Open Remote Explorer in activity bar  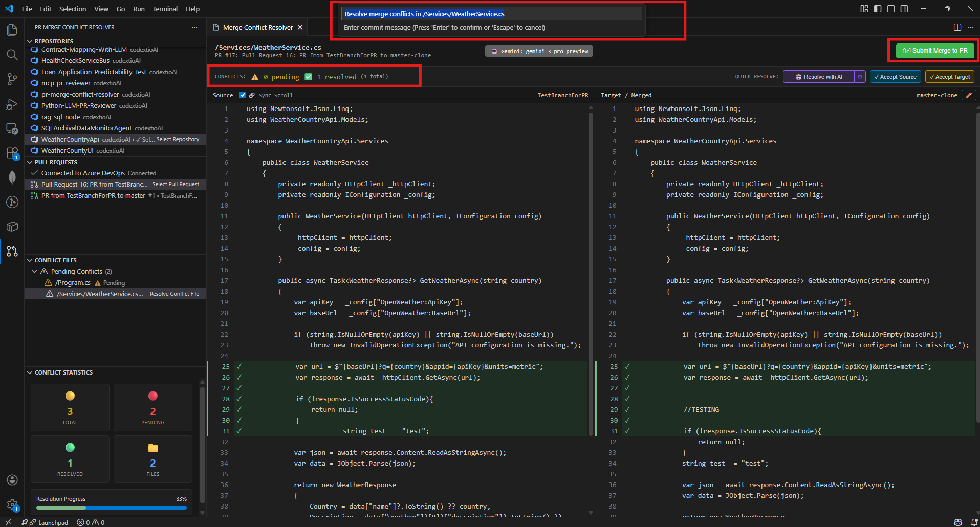click(x=12, y=128)
